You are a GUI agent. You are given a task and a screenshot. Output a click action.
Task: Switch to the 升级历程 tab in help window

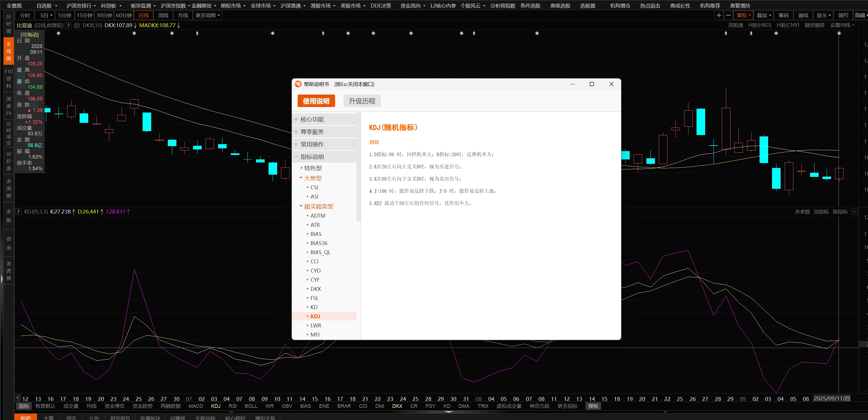[362, 101]
